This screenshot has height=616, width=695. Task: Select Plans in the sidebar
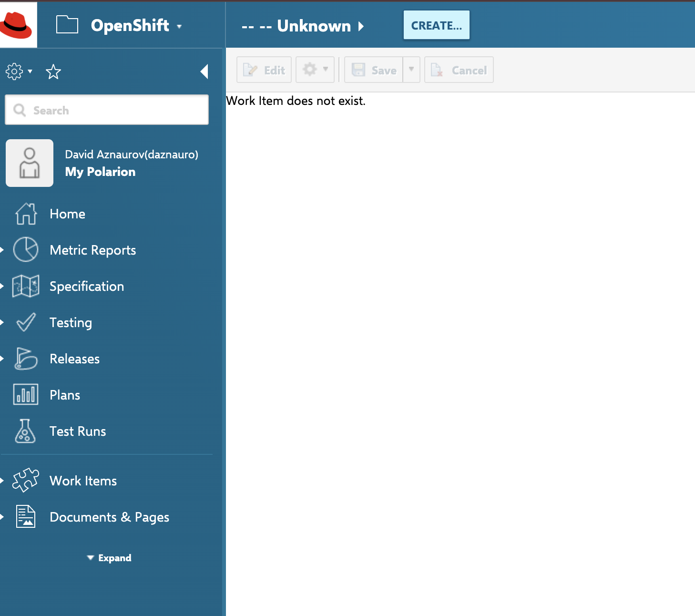[x=65, y=395]
